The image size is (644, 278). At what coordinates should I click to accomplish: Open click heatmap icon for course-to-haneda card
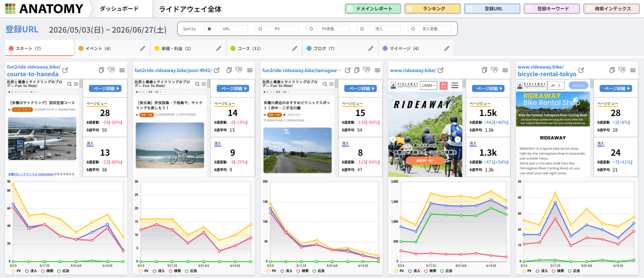pyautogui.click(x=111, y=70)
